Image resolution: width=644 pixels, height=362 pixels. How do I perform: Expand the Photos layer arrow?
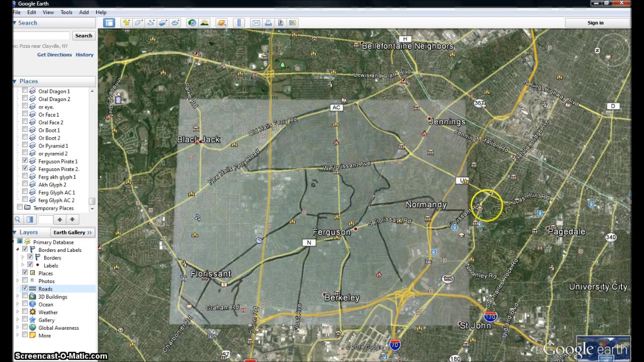point(18,281)
